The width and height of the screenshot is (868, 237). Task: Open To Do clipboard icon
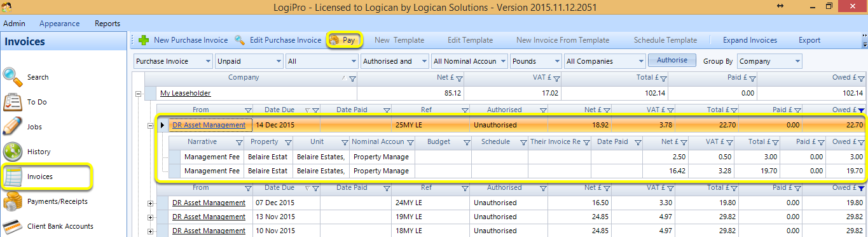tap(13, 102)
